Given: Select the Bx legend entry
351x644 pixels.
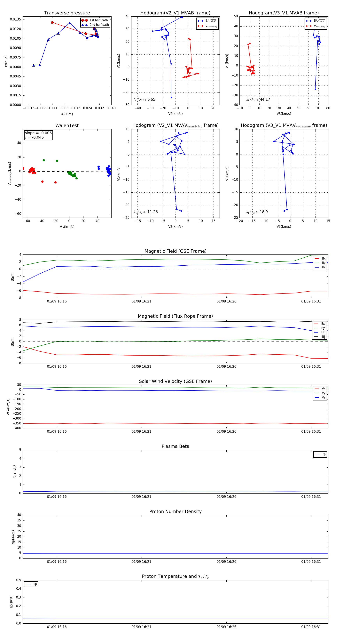Looking at the screenshot, I should click(x=320, y=259).
